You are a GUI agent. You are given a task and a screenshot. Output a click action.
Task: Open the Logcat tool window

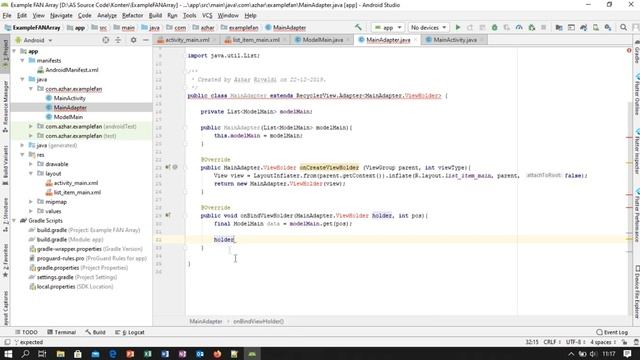coord(130,332)
